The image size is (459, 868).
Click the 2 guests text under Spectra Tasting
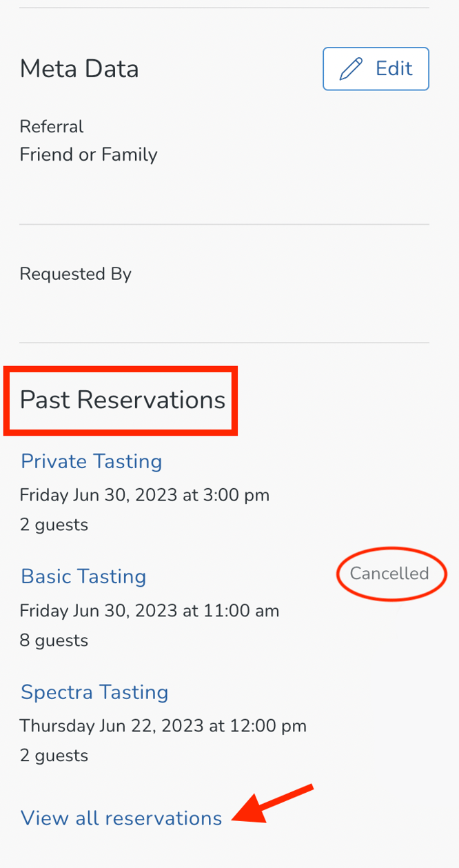point(54,756)
